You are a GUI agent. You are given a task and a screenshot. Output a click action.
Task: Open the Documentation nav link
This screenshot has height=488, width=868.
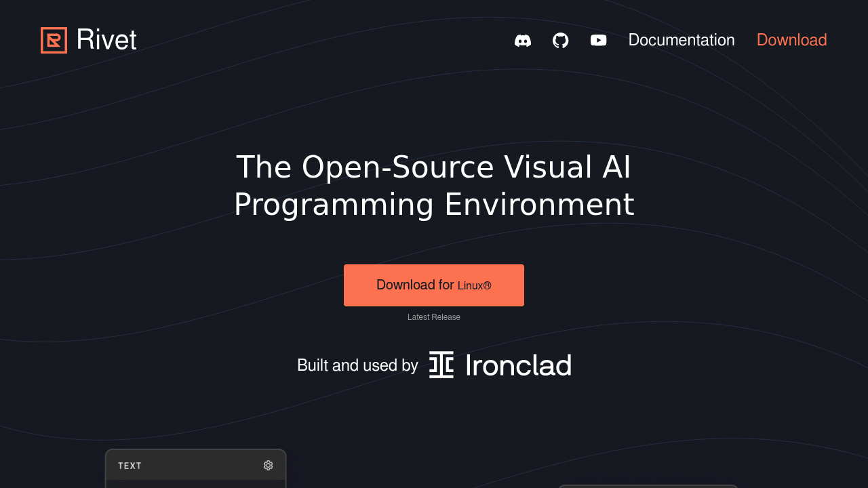682,40
